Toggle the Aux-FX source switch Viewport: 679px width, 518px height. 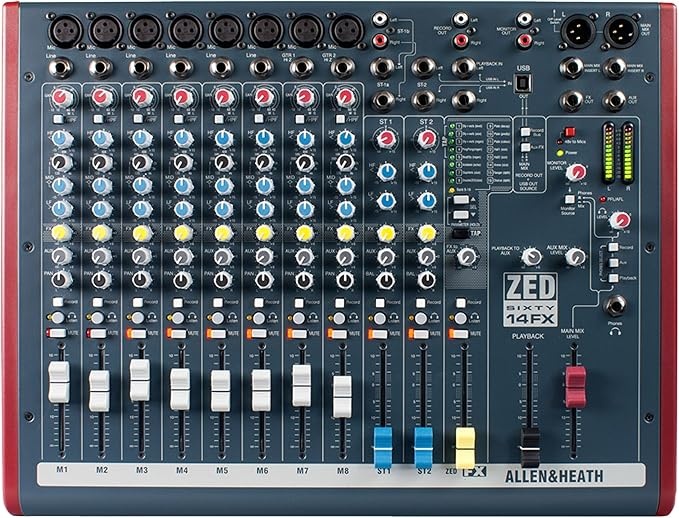pos(525,148)
